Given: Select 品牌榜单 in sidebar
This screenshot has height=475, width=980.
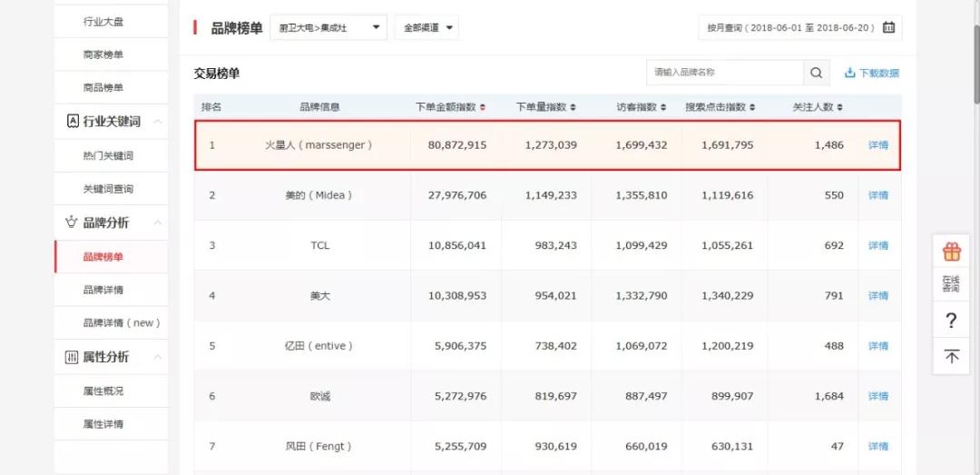Looking at the screenshot, I should coord(103,257).
